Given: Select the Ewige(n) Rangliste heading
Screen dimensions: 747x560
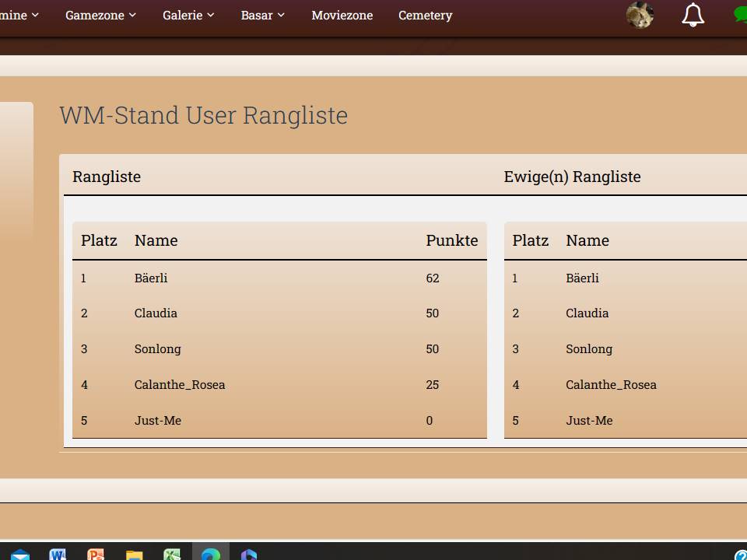Looking at the screenshot, I should coord(572,177).
